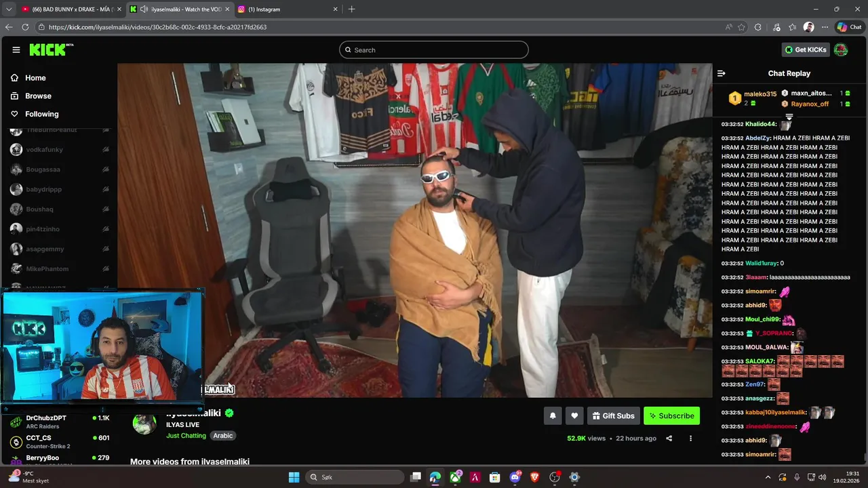This screenshot has height=488, width=868.
Task: Add page to favorites with star icon
Action: pyautogui.click(x=741, y=27)
